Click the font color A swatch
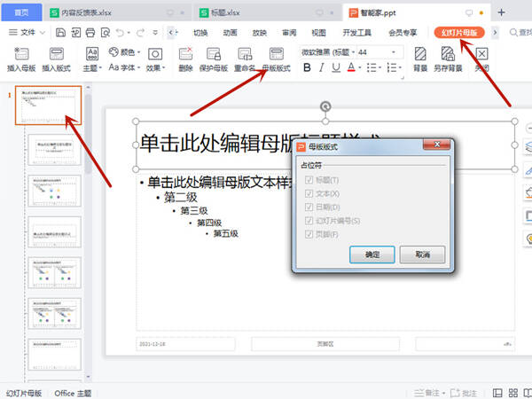The image size is (532, 399). (351, 67)
